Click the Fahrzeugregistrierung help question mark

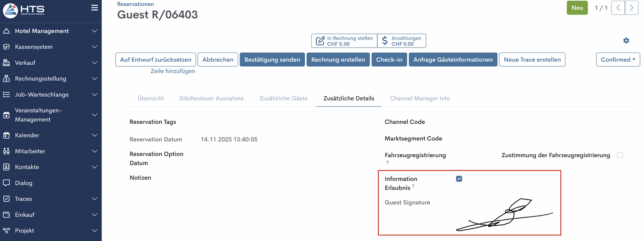click(387, 163)
